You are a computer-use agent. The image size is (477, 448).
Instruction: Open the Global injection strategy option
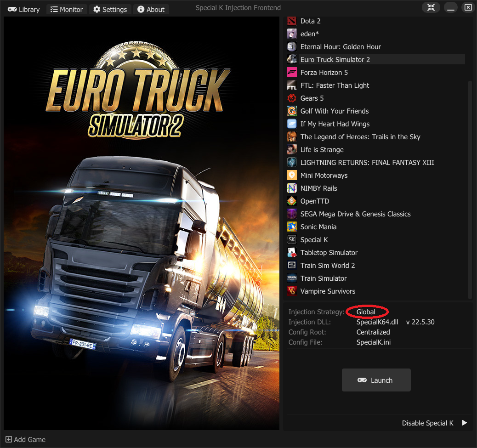point(366,312)
